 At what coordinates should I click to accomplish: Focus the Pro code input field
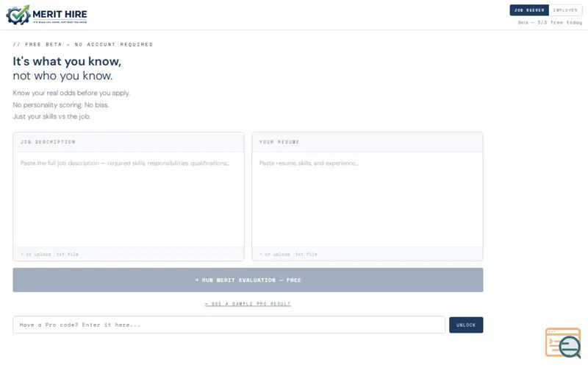(x=229, y=325)
